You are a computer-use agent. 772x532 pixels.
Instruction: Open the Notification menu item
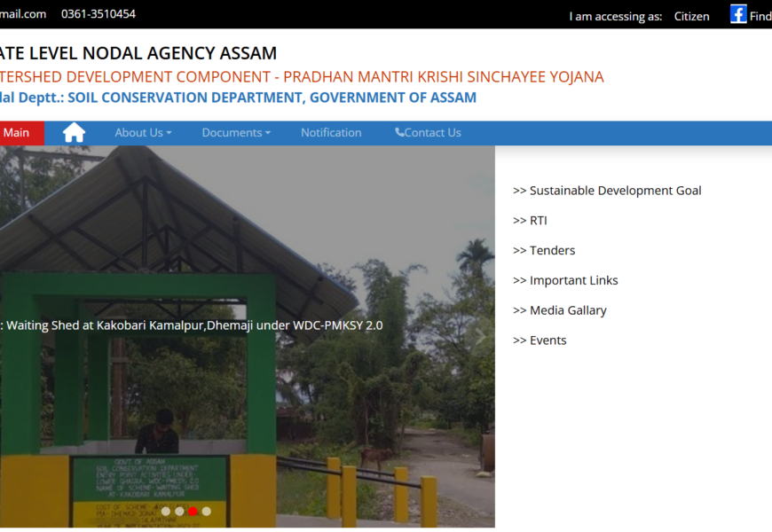point(331,133)
